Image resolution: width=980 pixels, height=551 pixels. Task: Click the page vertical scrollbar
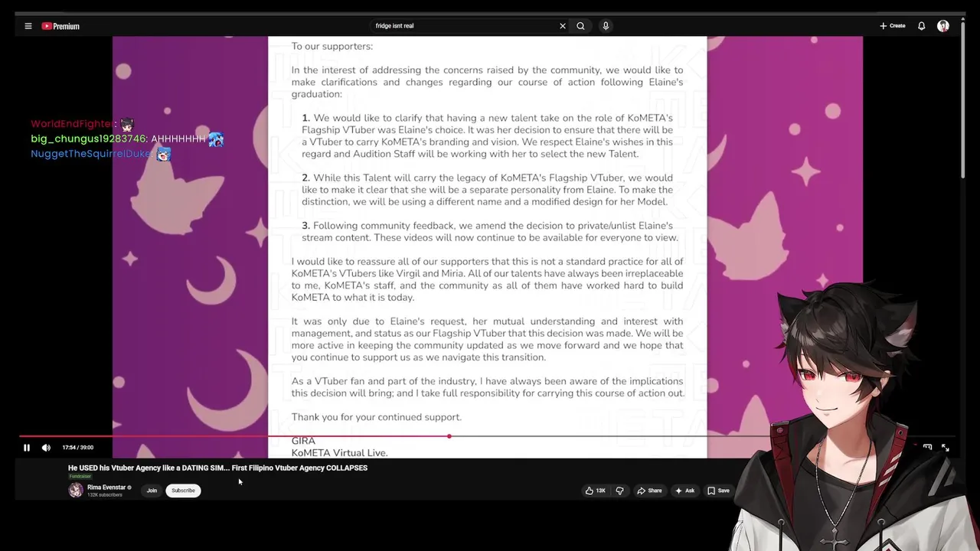963,99
